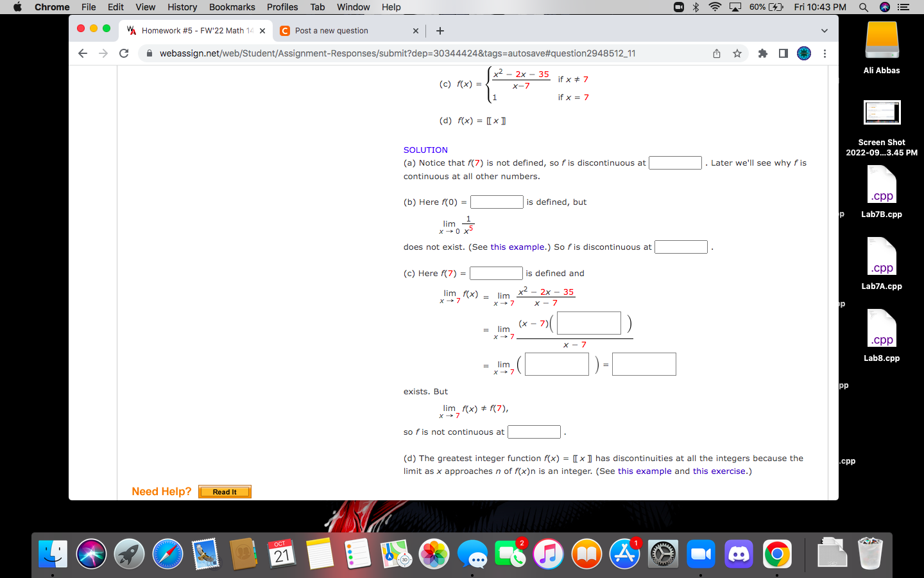
Task: Open the side panel icon beside the avatar
Action: click(x=783, y=53)
